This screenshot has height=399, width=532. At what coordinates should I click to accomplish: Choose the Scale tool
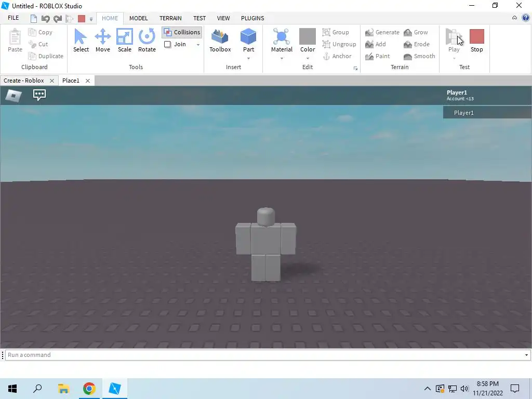125,41
